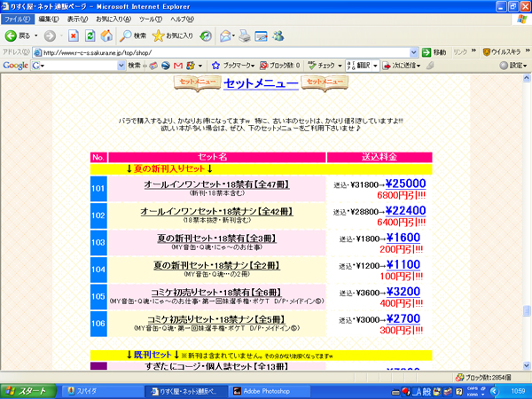Open the 編集(E) menu
Viewport: 532px width, 399px height.
click(x=49, y=20)
